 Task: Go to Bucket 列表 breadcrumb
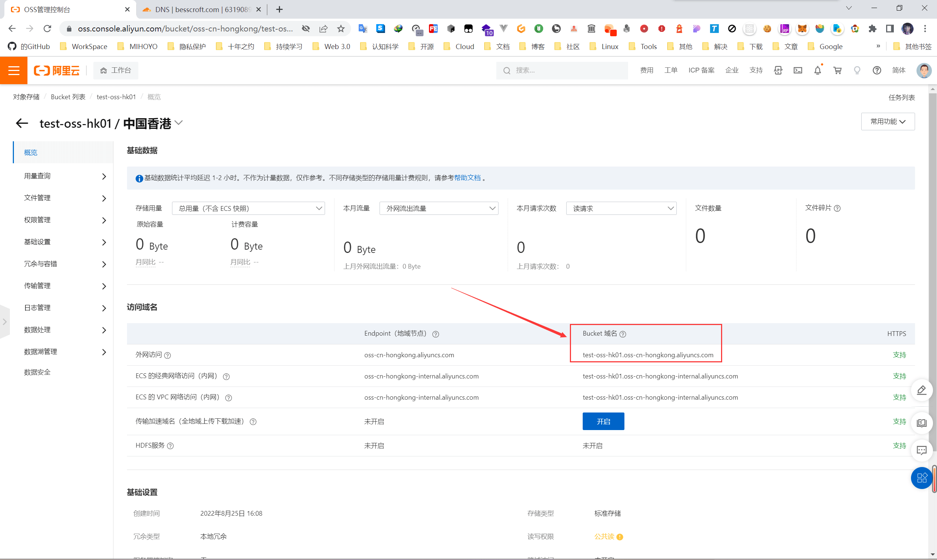coord(68,97)
